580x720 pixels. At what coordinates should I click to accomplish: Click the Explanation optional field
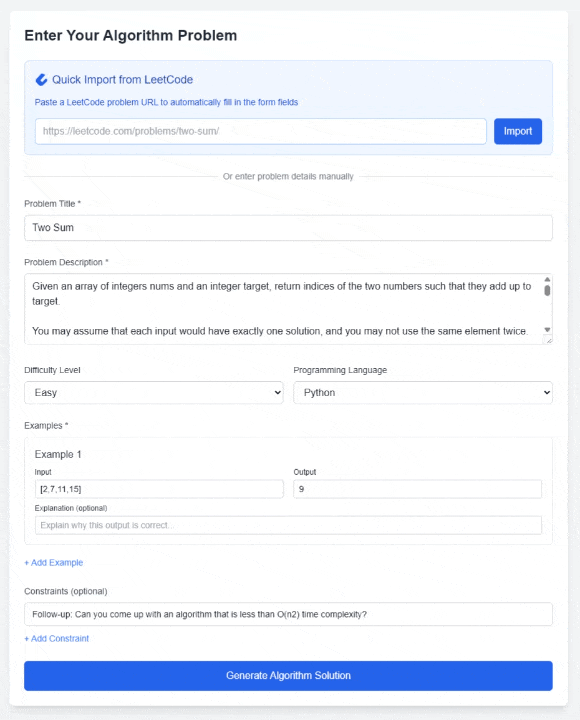point(288,525)
